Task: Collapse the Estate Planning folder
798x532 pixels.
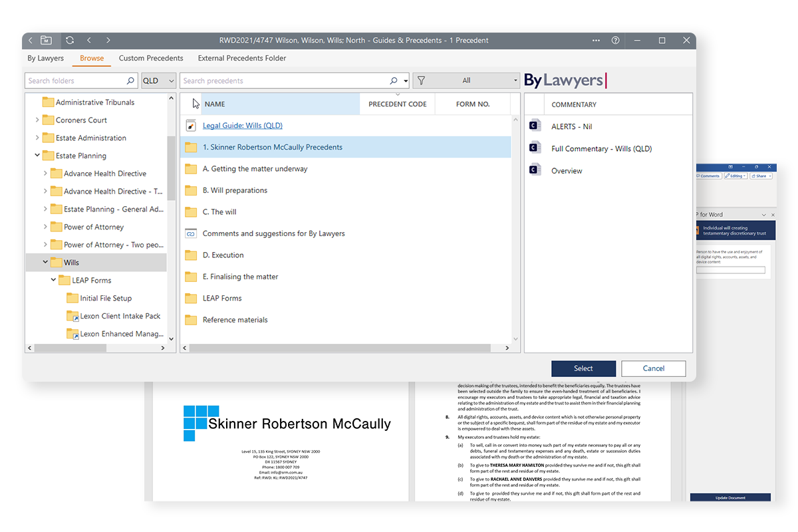Action: [37, 156]
